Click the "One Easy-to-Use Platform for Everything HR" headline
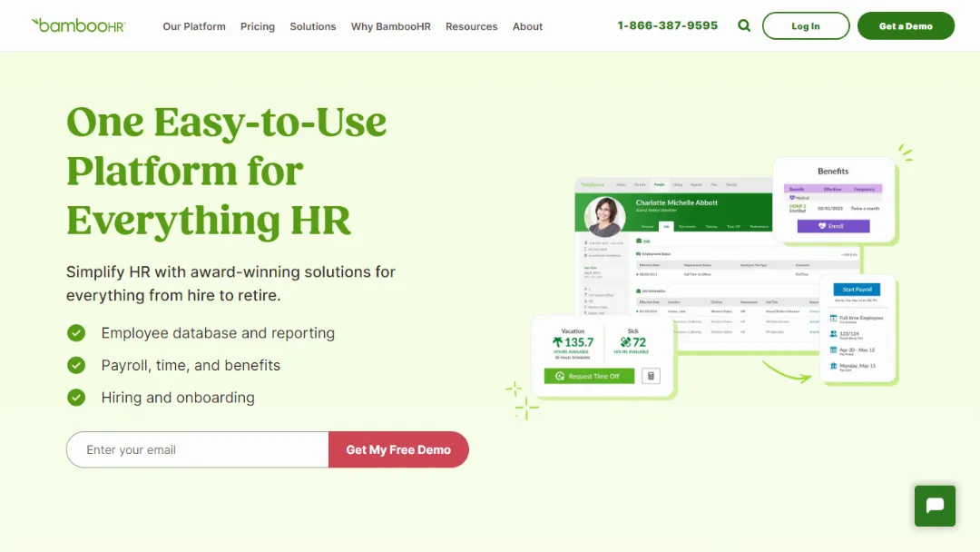 tap(226, 171)
